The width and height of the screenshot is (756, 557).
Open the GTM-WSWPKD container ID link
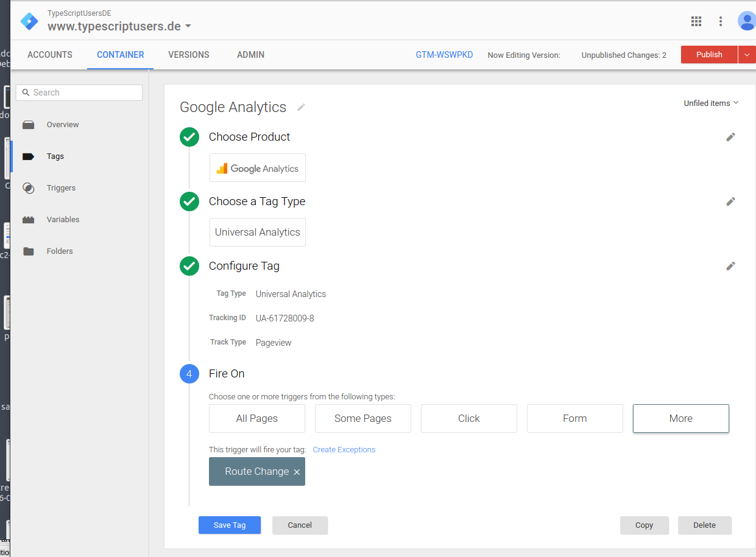tap(444, 55)
